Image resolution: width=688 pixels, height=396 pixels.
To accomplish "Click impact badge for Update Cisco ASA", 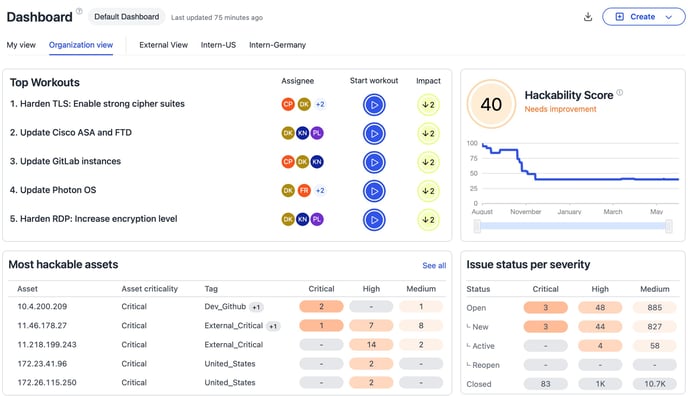I will pos(428,134).
